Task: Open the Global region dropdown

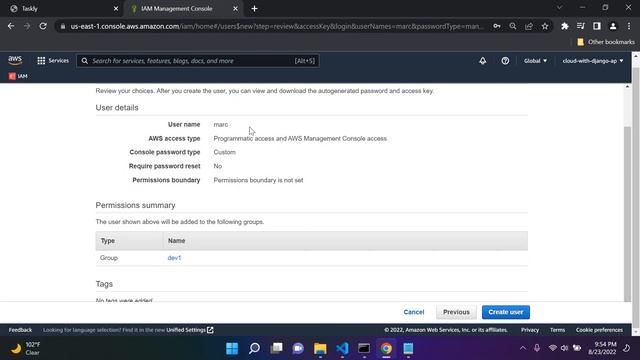Action: click(535, 61)
